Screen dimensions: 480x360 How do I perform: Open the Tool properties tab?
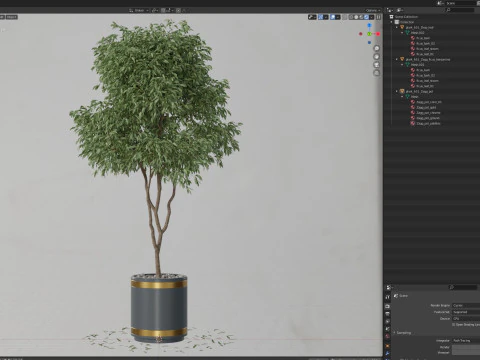[387, 297]
